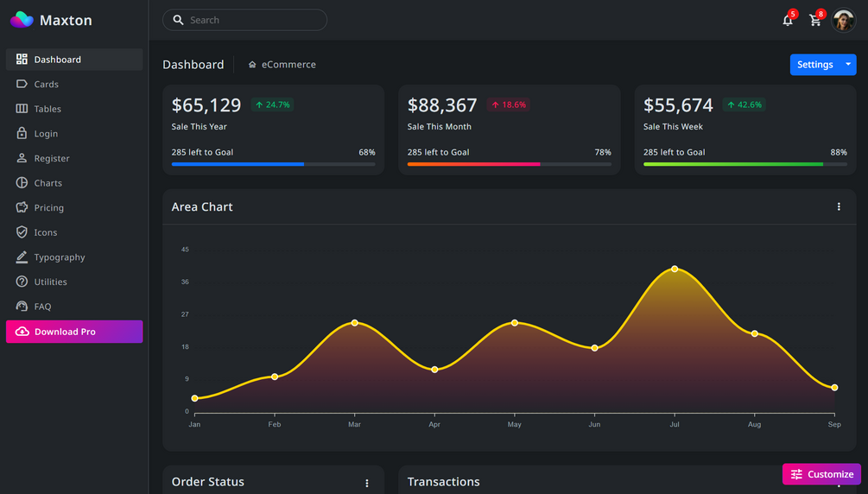
Task: Click the Sale This Year progress bar
Action: click(274, 164)
